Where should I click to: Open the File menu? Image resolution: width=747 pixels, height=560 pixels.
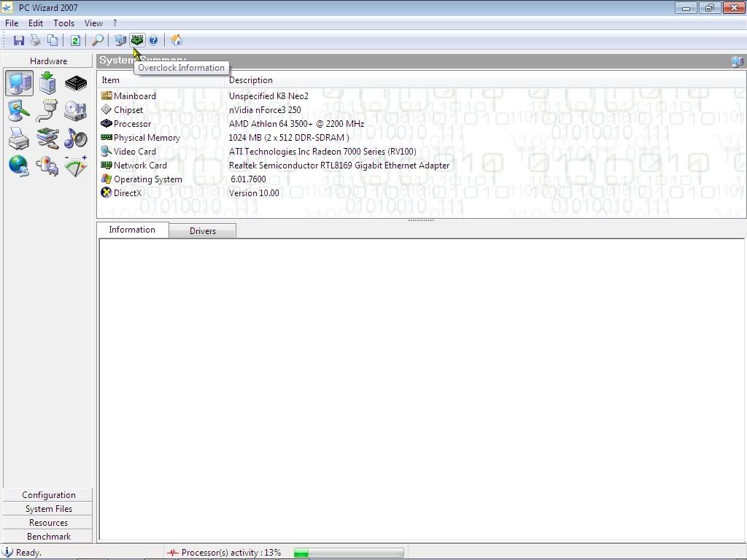[12, 23]
